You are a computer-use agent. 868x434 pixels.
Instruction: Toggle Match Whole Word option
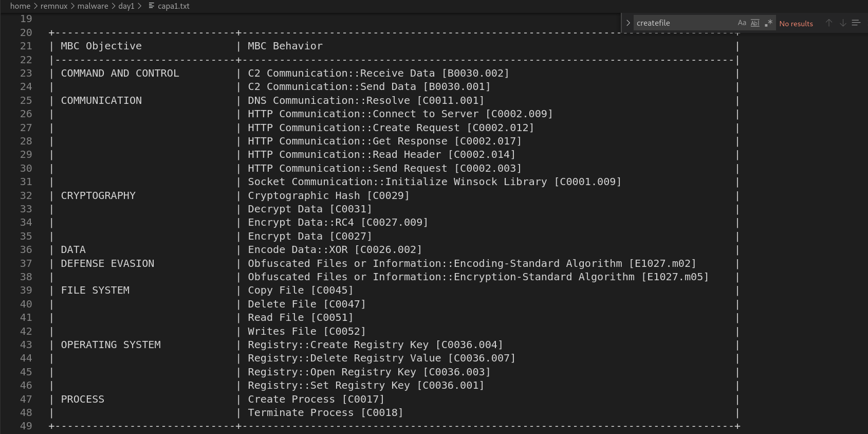pos(755,23)
